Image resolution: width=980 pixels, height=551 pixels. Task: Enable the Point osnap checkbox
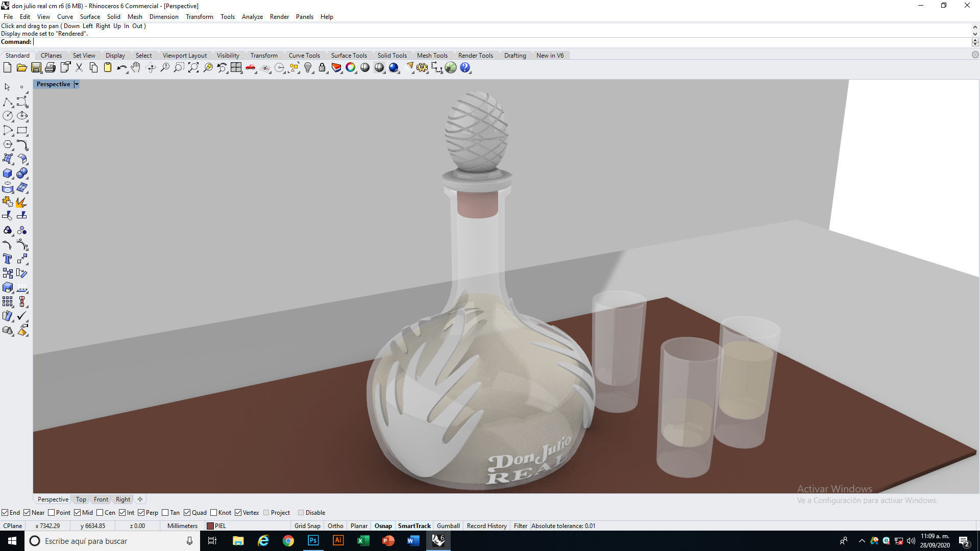[x=51, y=513]
